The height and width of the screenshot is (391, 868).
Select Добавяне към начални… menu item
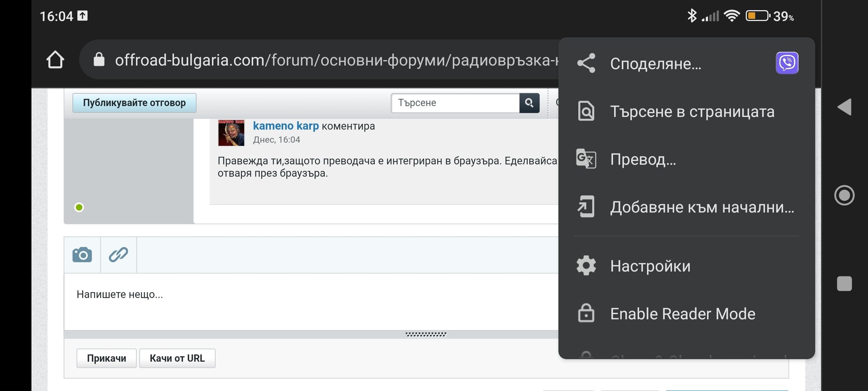[x=702, y=207]
